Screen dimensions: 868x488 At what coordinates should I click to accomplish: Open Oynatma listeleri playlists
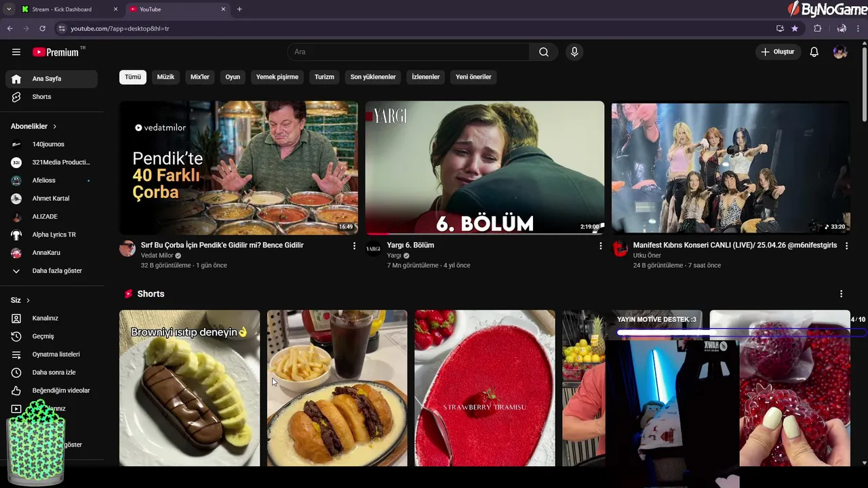[52, 354]
